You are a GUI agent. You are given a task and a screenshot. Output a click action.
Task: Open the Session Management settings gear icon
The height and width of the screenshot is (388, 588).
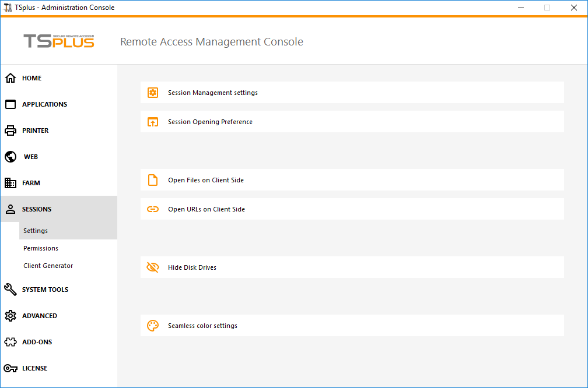point(152,92)
